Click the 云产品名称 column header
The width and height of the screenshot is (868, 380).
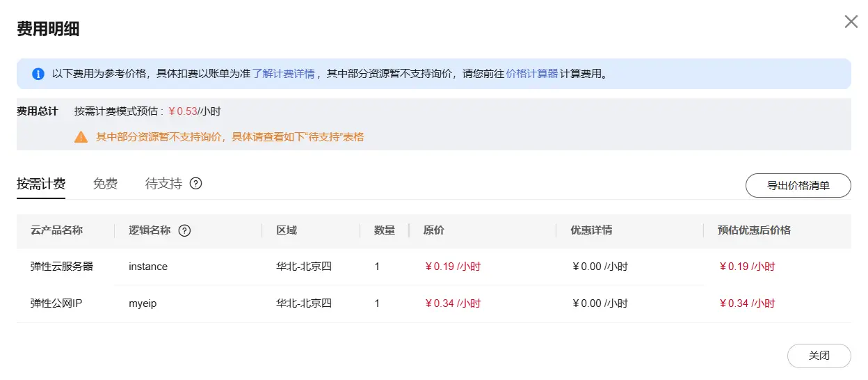[57, 230]
